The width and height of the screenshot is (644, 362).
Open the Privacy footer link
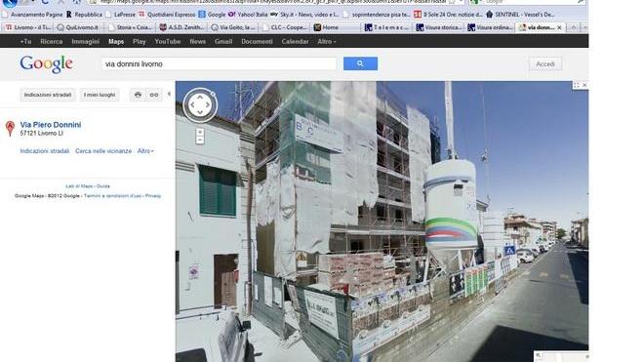(x=153, y=196)
